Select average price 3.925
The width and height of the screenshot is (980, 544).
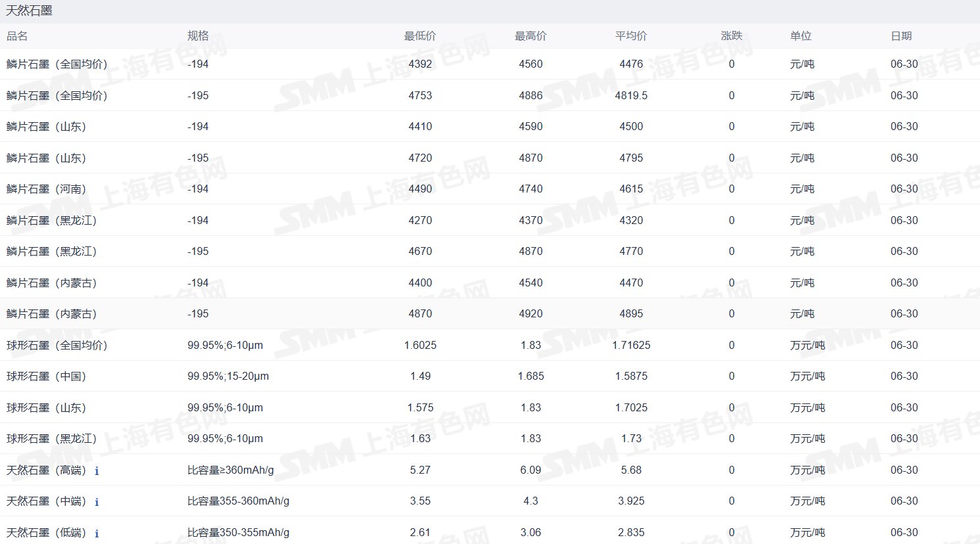[631, 501]
